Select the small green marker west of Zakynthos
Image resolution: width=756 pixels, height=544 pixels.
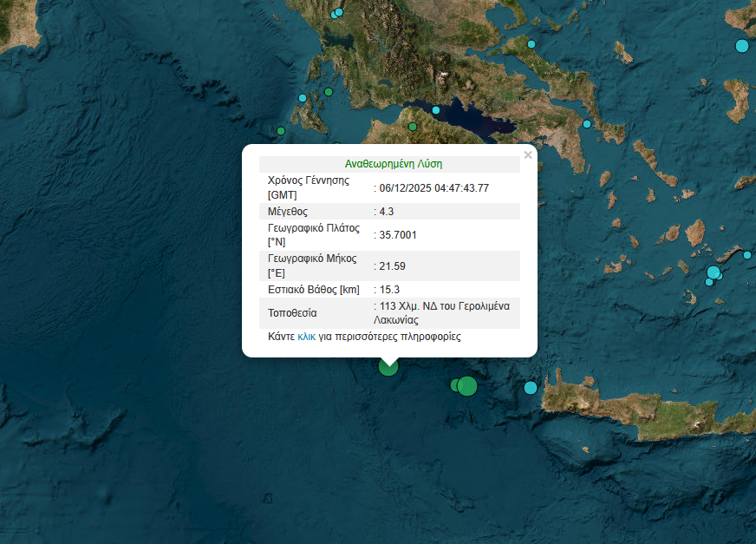click(281, 131)
